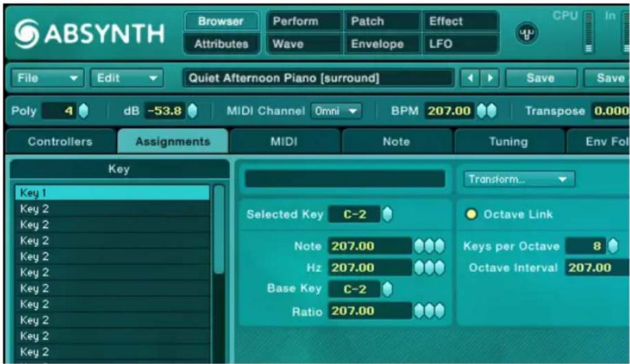The width and height of the screenshot is (630, 364).
Task: Click the Hz value spinner
Action: click(x=429, y=267)
